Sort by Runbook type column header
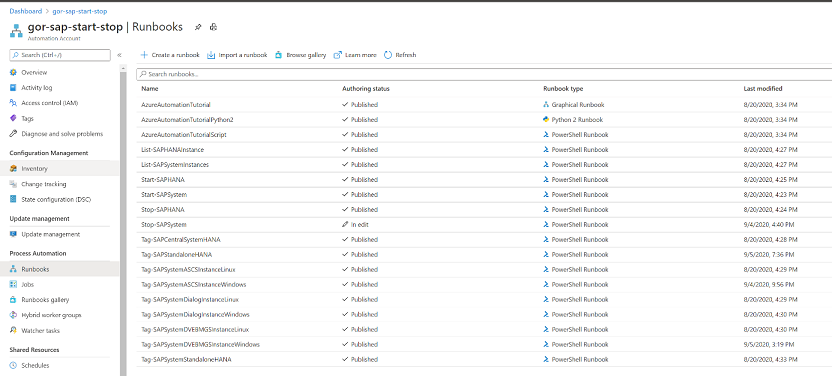832x376 pixels. click(x=563, y=89)
